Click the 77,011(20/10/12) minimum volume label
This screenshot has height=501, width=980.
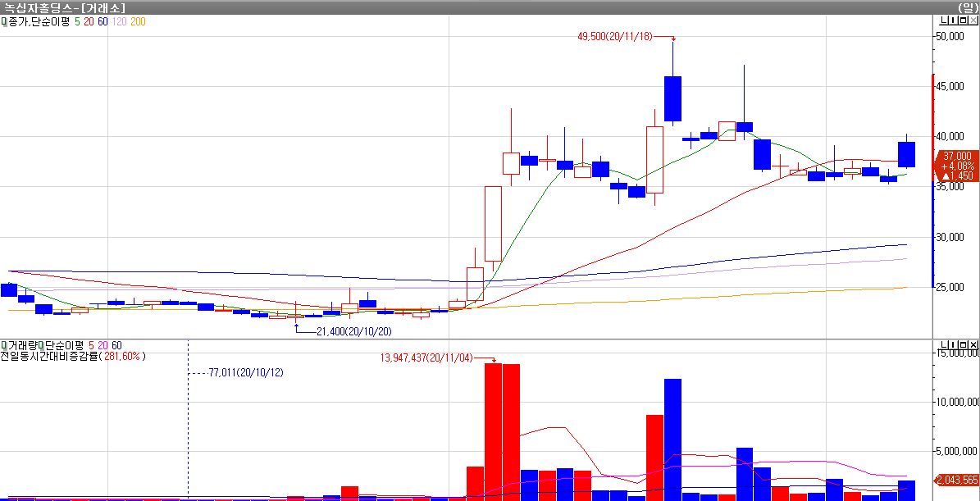[246, 373]
